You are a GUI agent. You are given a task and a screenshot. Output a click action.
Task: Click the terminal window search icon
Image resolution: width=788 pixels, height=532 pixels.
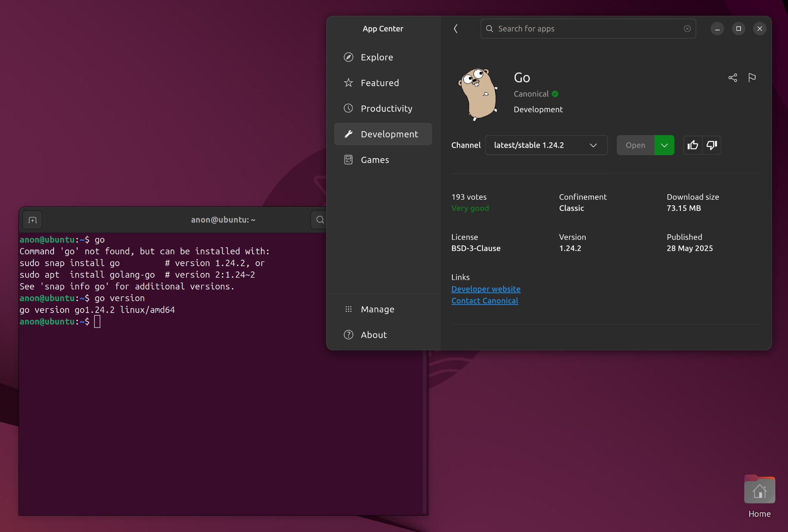coord(320,220)
